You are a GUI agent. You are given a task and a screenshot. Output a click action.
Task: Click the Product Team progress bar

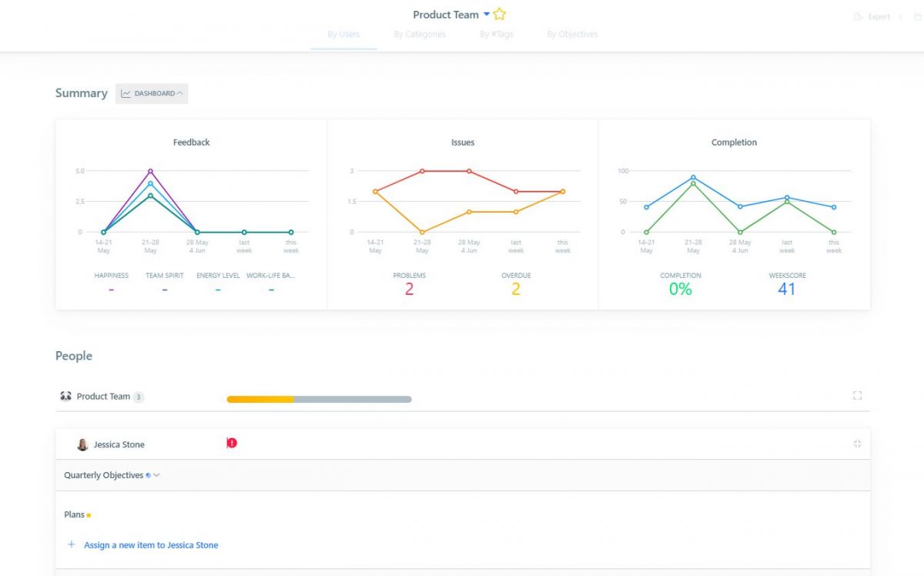(319, 399)
